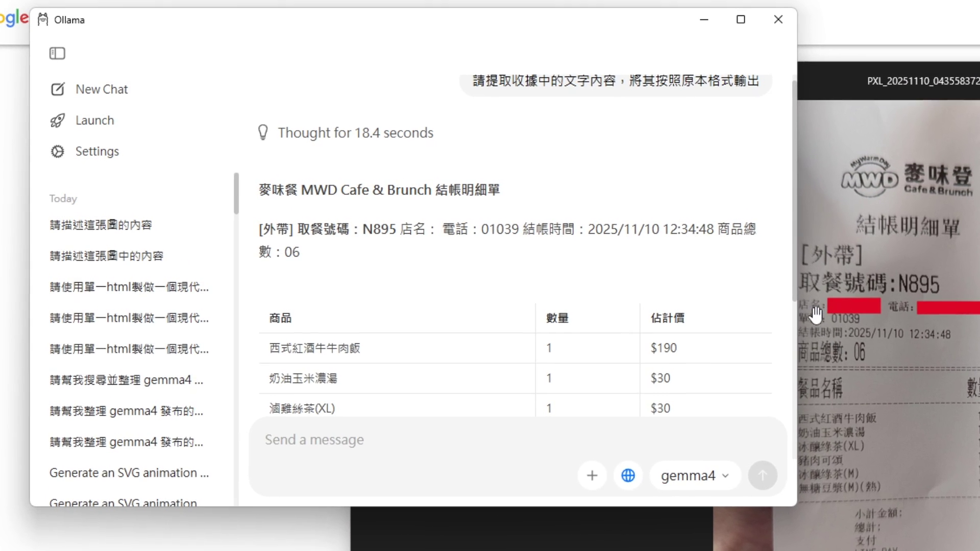Viewport: 980px width, 551px height.
Task: Click heading 麥味餐 MWD Cafe & Brunch 結帳明細單
Action: (x=379, y=190)
